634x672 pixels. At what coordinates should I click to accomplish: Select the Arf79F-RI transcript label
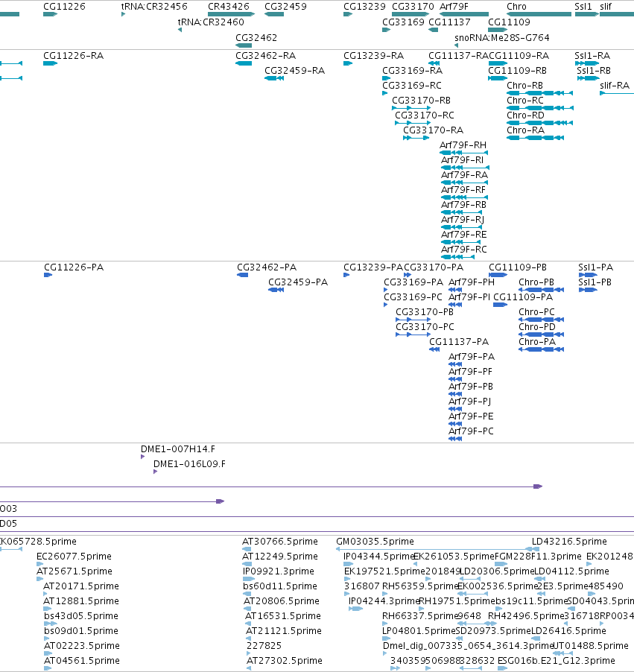click(462, 160)
